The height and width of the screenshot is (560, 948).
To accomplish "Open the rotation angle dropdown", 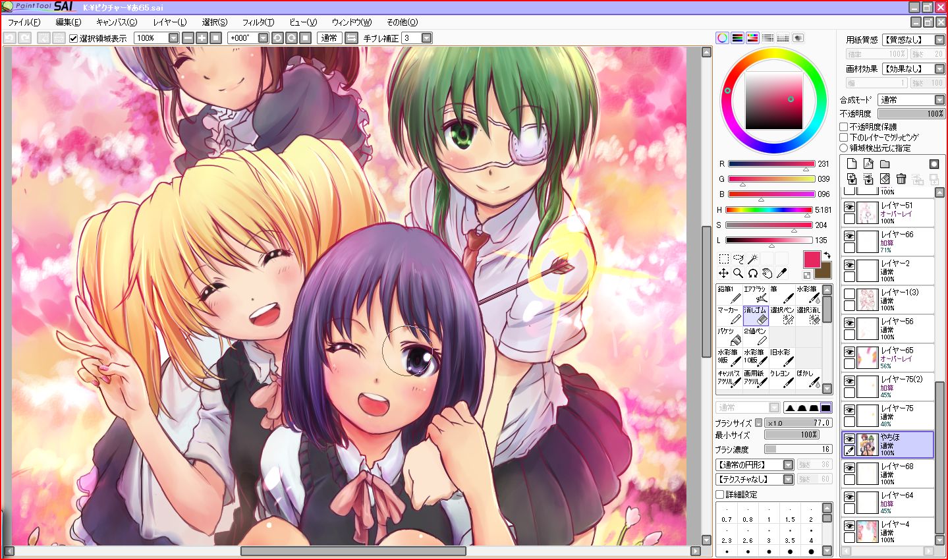I will [263, 38].
